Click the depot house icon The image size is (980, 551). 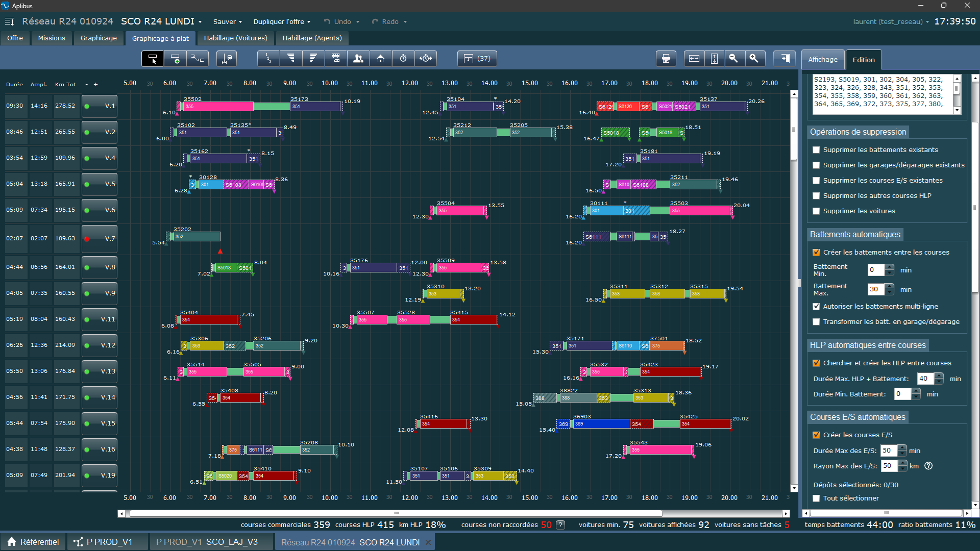[380, 59]
